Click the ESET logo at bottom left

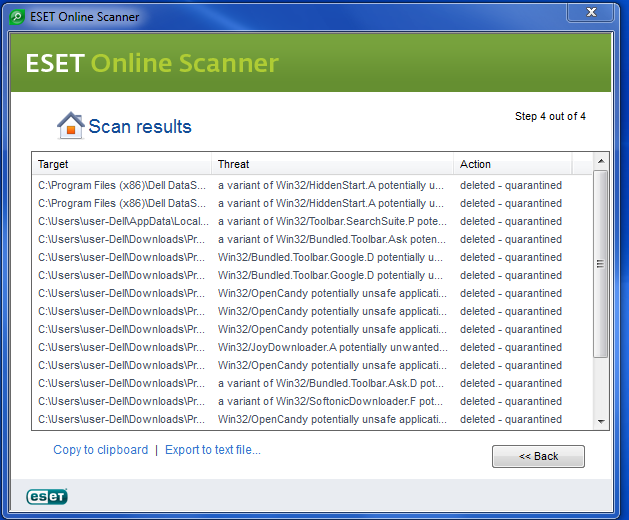47,497
